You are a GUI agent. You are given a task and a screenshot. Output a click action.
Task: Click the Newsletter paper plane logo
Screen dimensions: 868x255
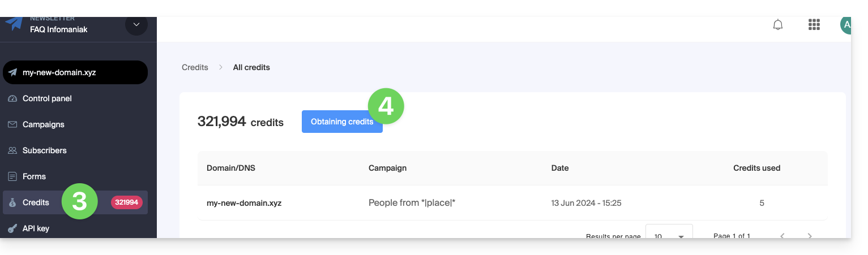pyautogui.click(x=14, y=24)
